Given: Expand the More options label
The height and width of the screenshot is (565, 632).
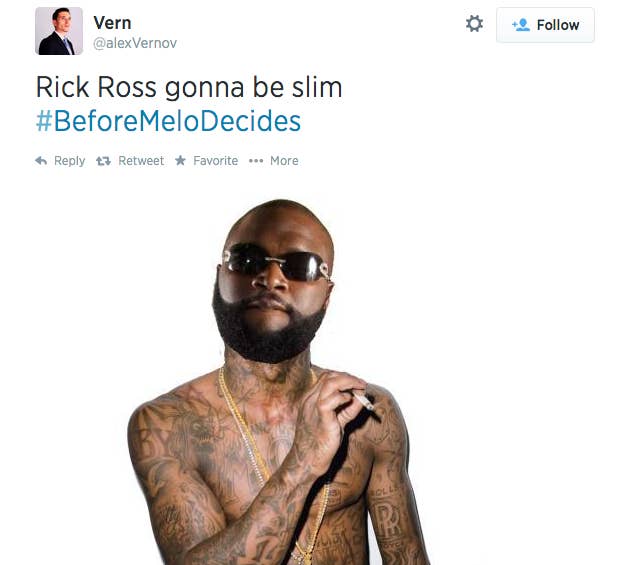Looking at the screenshot, I should click(284, 161).
